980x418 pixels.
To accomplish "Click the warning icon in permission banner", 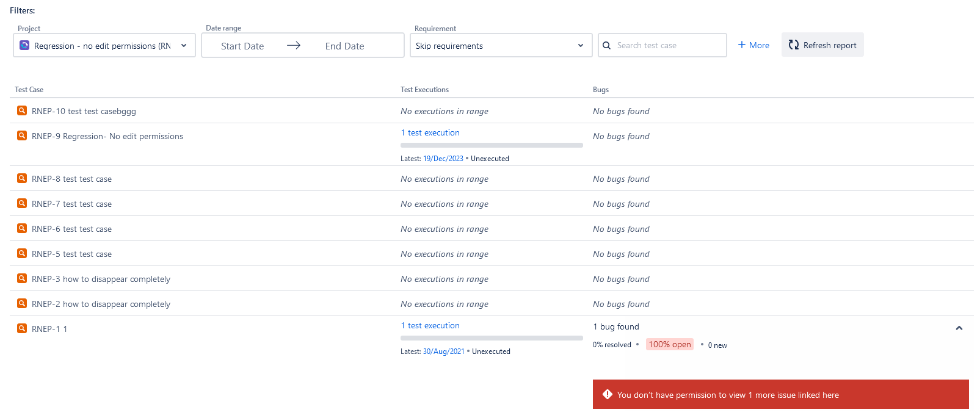I will pos(608,394).
